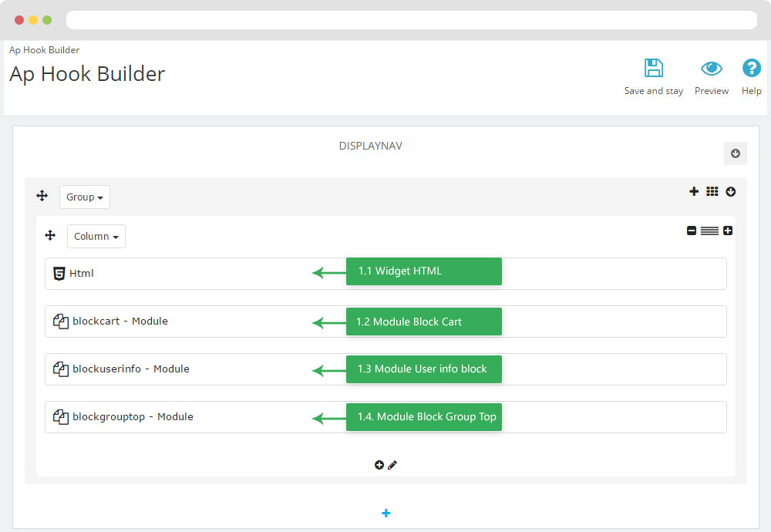Open the Help question mark icon
Image resolution: width=771 pixels, height=532 pixels.
point(751,68)
